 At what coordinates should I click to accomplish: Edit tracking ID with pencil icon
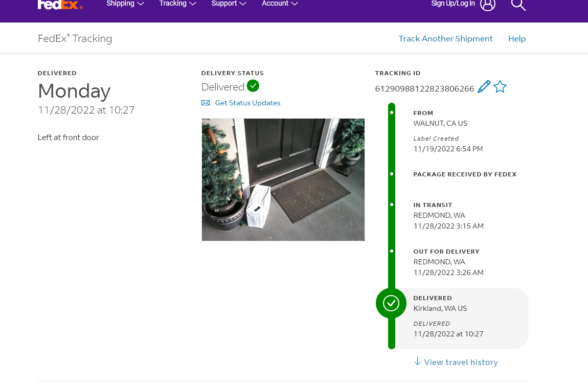click(x=484, y=87)
